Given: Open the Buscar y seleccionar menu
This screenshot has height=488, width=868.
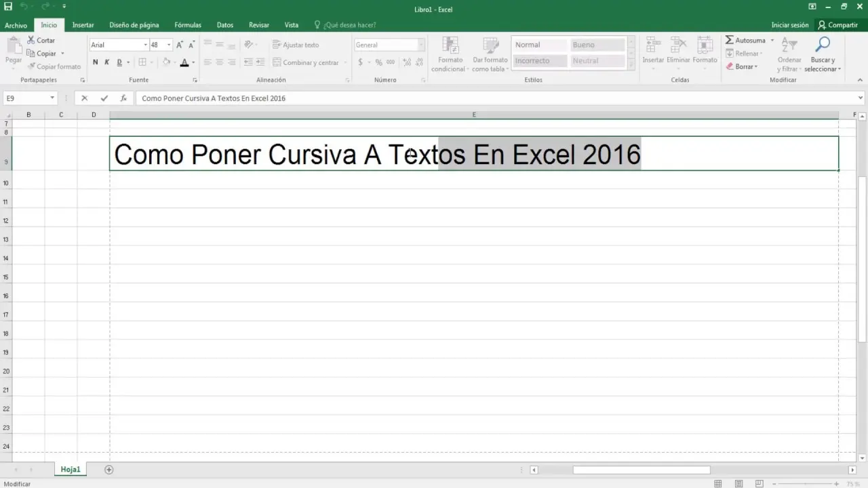Looking at the screenshot, I should [823, 54].
